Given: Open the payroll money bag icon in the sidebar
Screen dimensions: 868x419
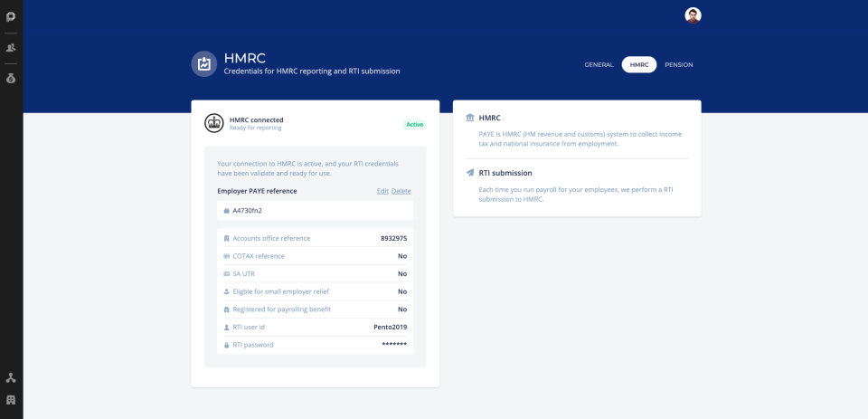Looking at the screenshot, I should click(11, 78).
